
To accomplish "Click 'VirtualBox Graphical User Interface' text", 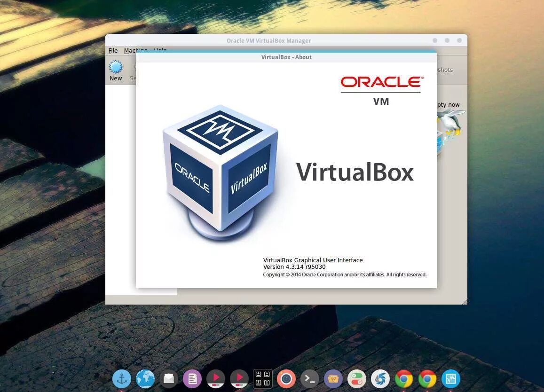I will (x=313, y=260).
